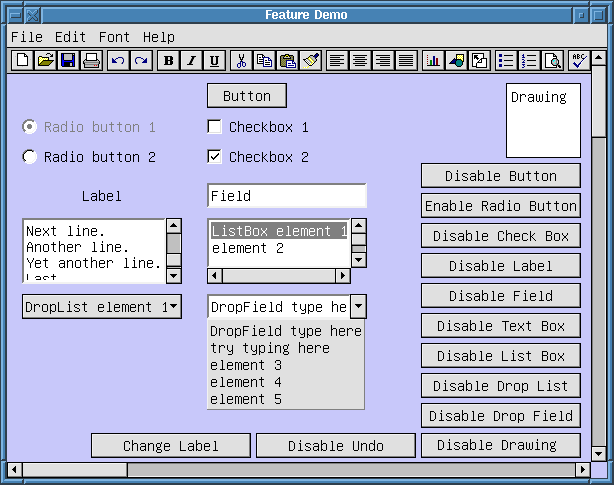Open the Help menu
The image size is (614, 485).
[159, 37]
